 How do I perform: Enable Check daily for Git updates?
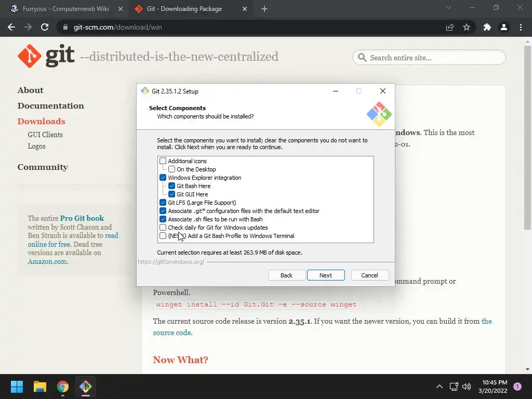click(x=163, y=228)
